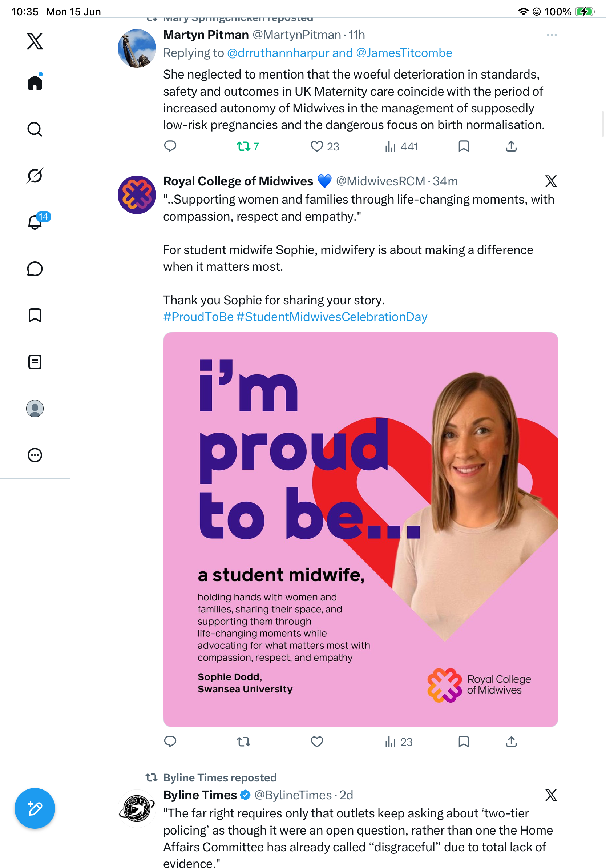Open #StudentMidwivesCelebrationDay hashtag
Image resolution: width=606 pixels, height=868 pixels.
[x=332, y=317]
